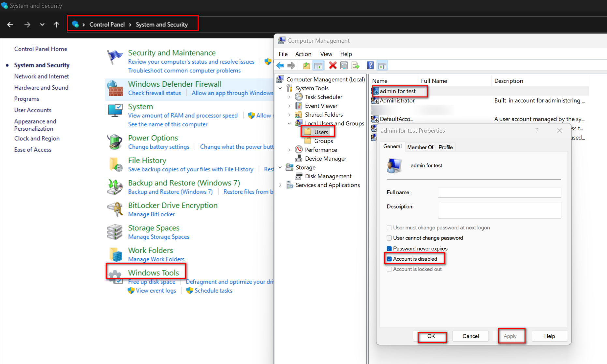Go forward in the Control Panel window
This screenshot has height=364, width=607.
(27, 24)
